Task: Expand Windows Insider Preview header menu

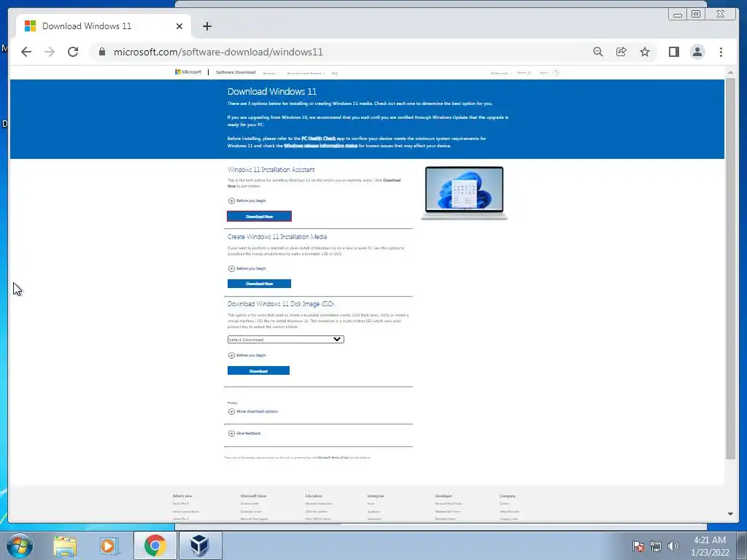Action: [306, 74]
